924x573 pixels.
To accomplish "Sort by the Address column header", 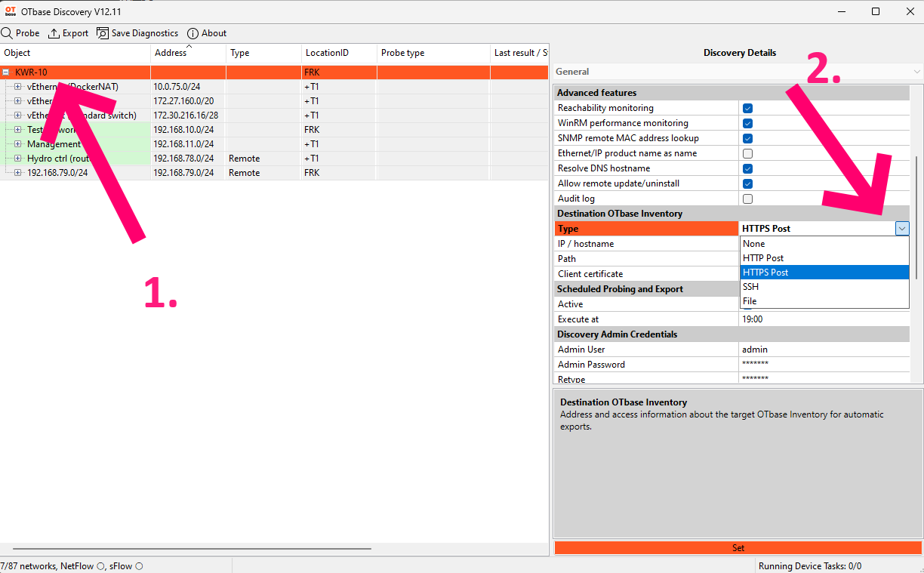I will [x=189, y=53].
